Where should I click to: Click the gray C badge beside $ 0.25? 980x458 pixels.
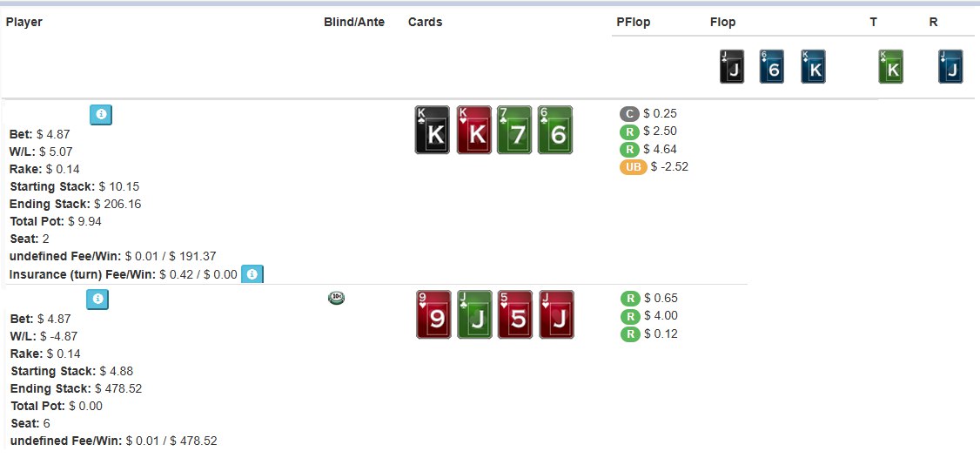click(x=629, y=113)
